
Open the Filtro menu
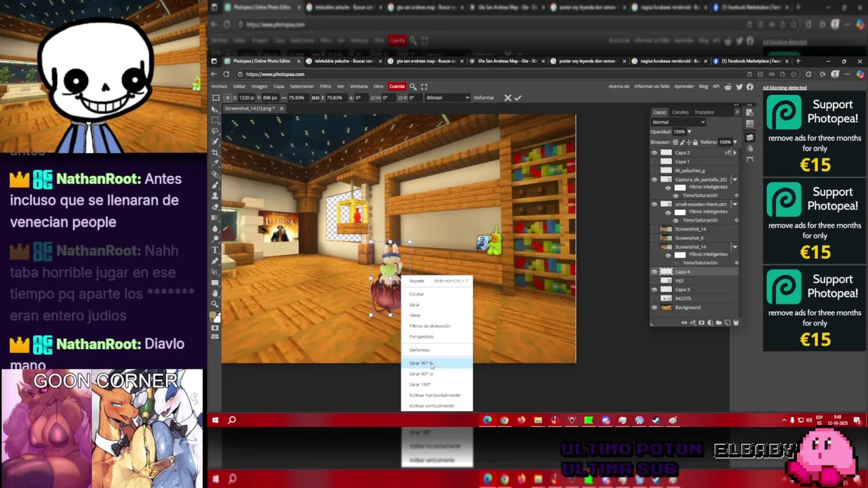tap(325, 86)
